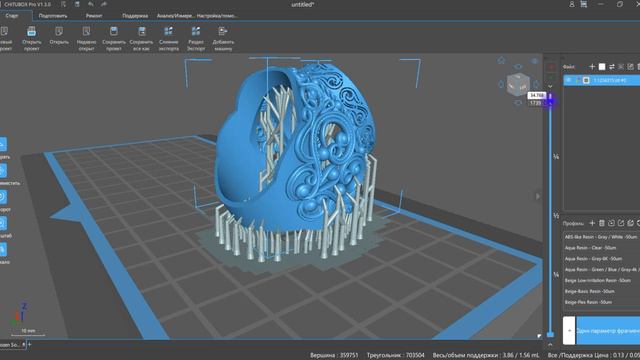Switch to the Старт tab

pos(12,16)
